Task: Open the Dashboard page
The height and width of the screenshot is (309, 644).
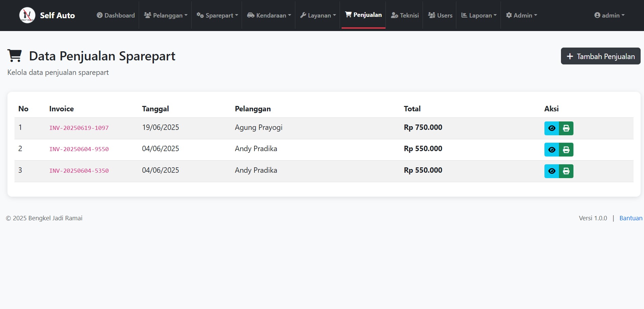Action: point(116,15)
